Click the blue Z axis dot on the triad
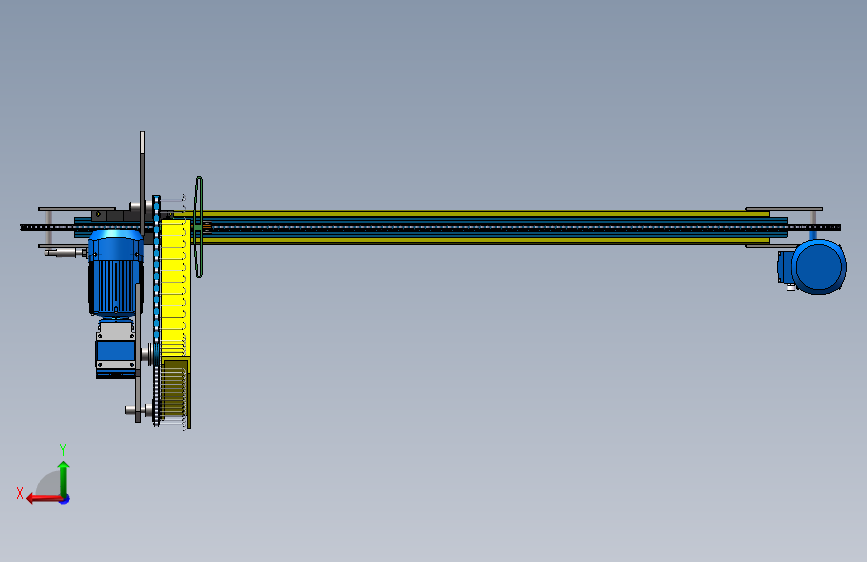The image size is (867, 562). [65, 499]
